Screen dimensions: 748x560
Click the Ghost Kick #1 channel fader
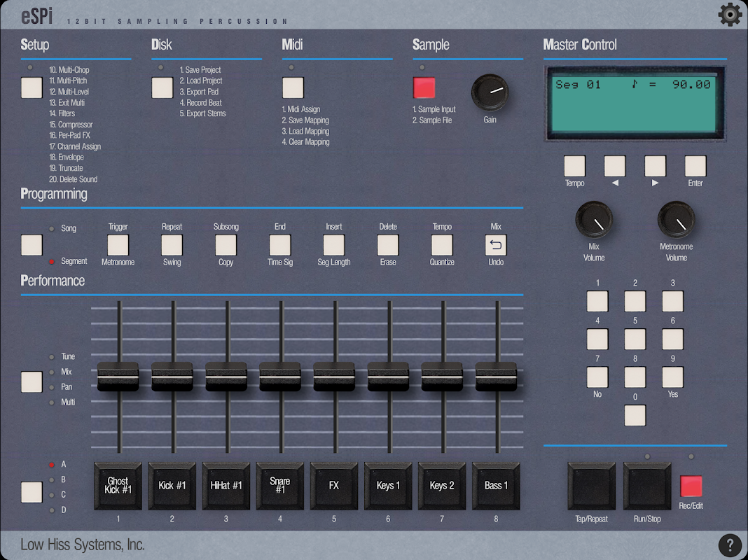[118, 377]
